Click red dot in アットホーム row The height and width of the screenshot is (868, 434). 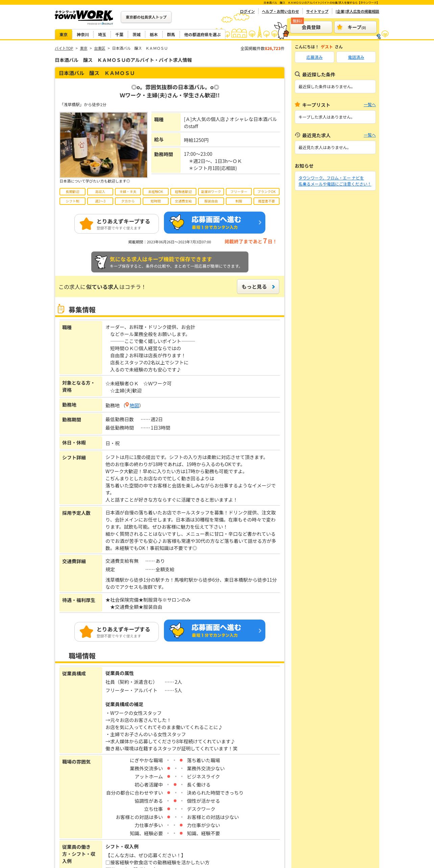click(168, 776)
